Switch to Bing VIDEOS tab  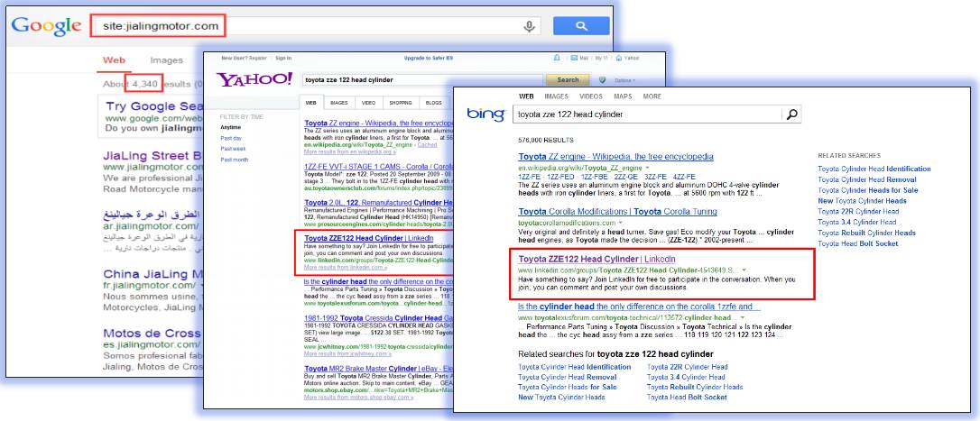(591, 96)
